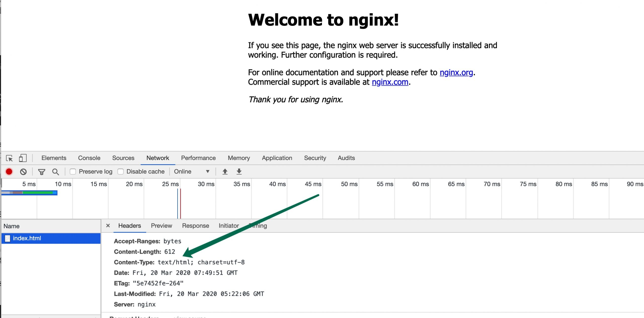This screenshot has height=318, width=644.
Task: Open the network filter funnel icon
Action: click(42, 172)
